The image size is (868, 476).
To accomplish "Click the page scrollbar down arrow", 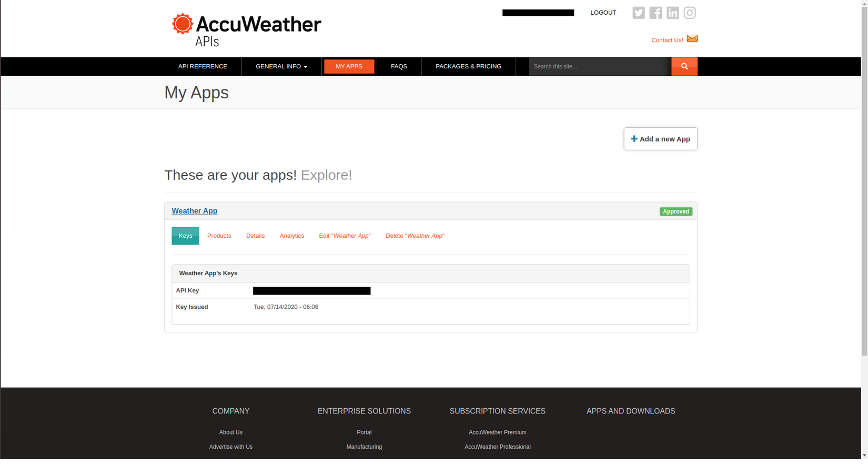I will tap(864, 455).
